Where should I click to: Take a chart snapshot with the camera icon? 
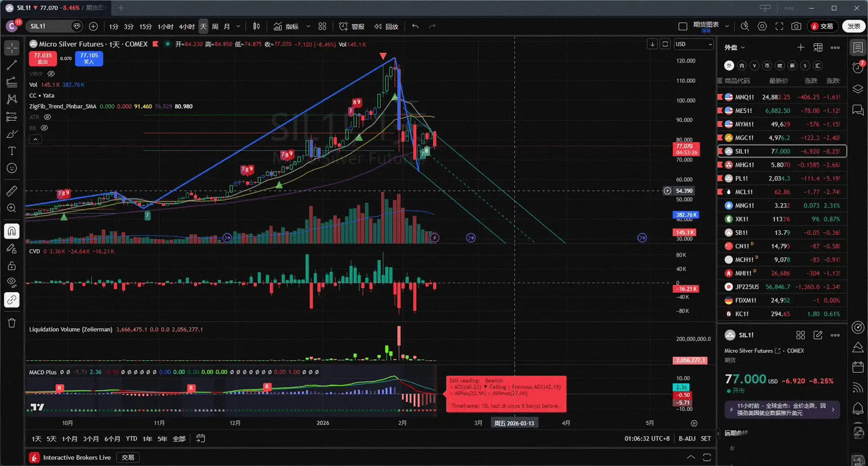(796, 26)
